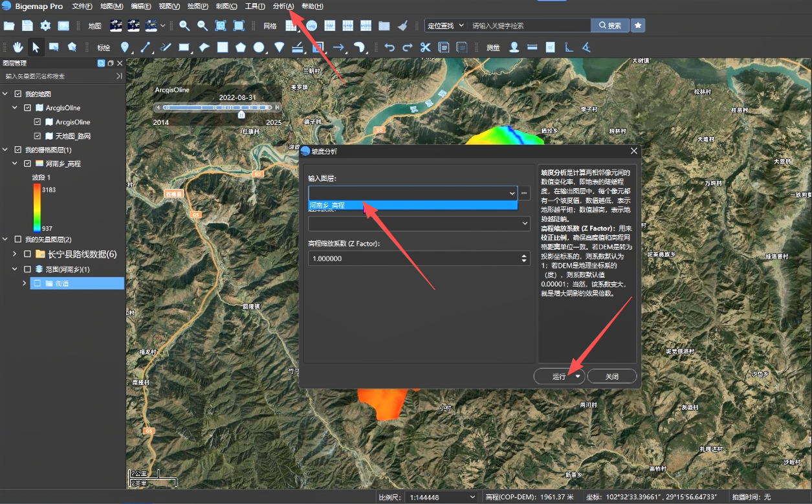Open the 帮助(H) menu
812x504 pixels.
coord(313,6)
